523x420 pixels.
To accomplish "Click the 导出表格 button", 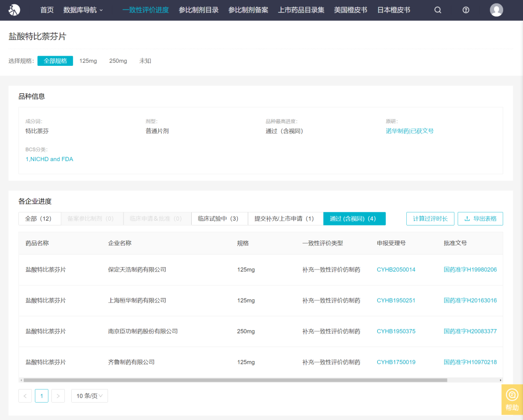I will tap(480, 219).
